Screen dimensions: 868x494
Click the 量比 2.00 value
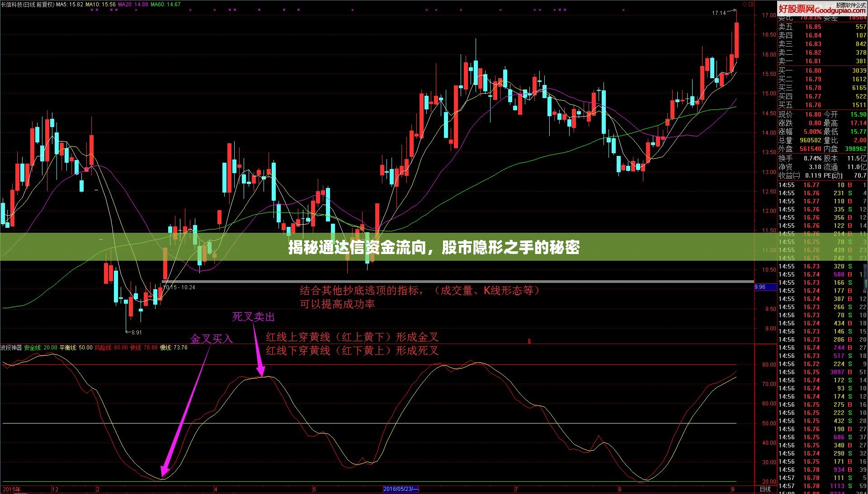pos(860,141)
